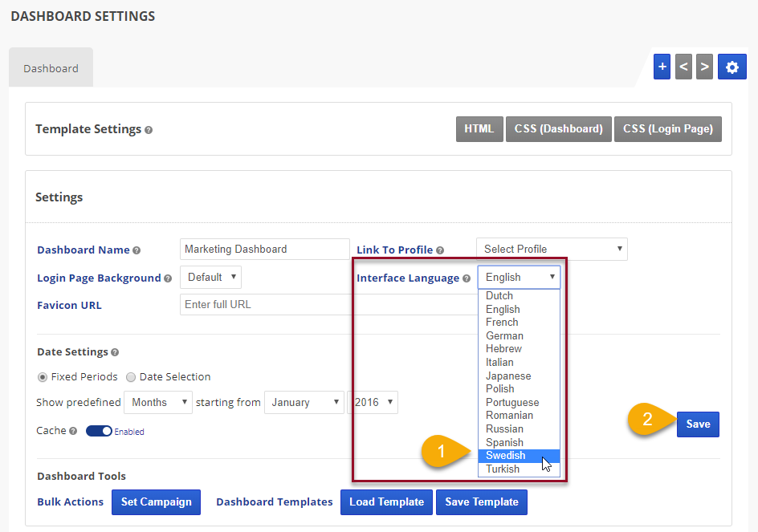
Task: Click the blue Save button
Action: click(698, 424)
